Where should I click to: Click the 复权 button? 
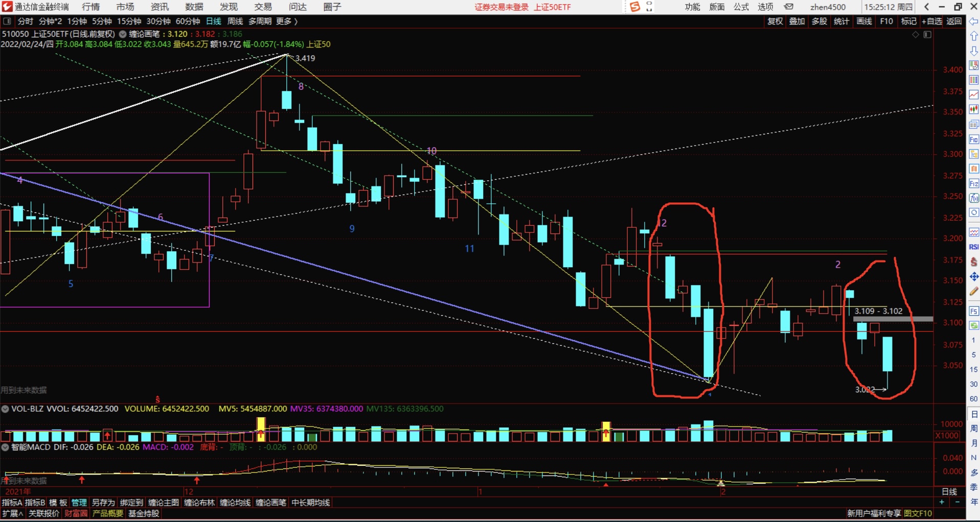[776, 21]
